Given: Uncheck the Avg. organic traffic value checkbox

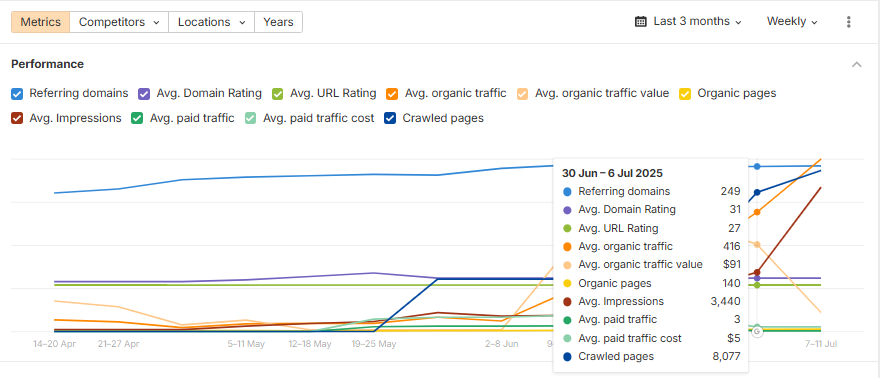Looking at the screenshot, I should [x=523, y=94].
